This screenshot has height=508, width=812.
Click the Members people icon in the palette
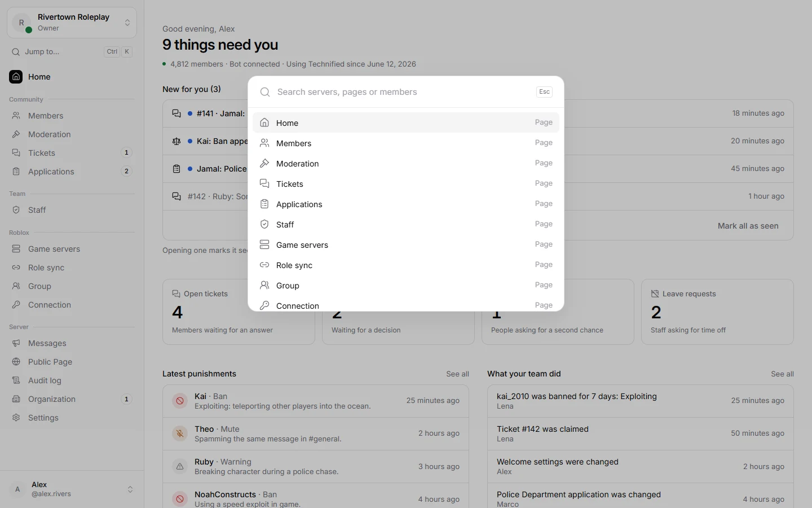[x=264, y=143]
